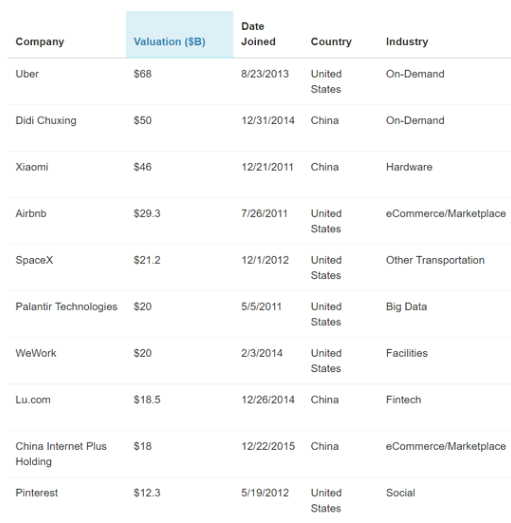Select the Other Transportation industry cell
The height and width of the screenshot is (523, 511).
[x=435, y=260]
